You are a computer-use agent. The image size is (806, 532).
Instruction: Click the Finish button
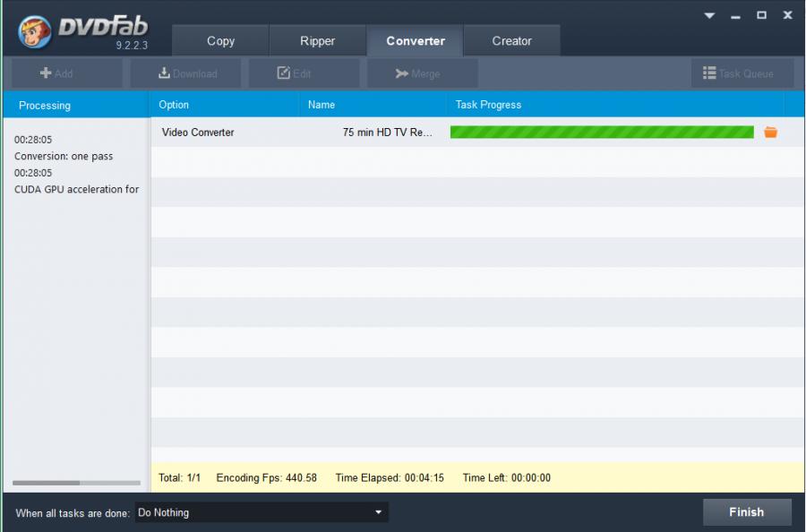pos(747,512)
